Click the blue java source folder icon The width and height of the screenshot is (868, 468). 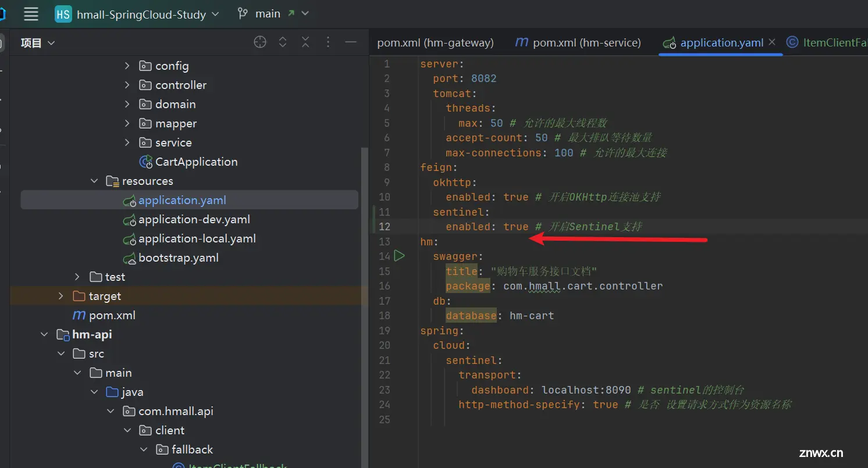(112, 392)
